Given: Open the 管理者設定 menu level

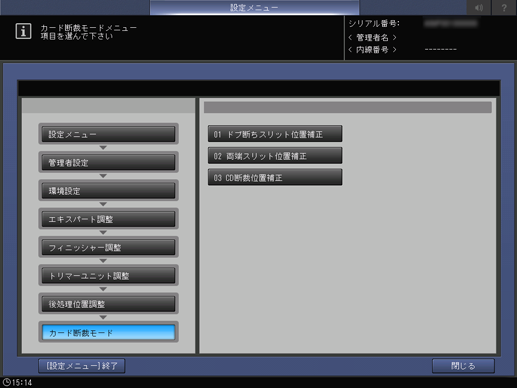Looking at the screenshot, I should tap(108, 162).
